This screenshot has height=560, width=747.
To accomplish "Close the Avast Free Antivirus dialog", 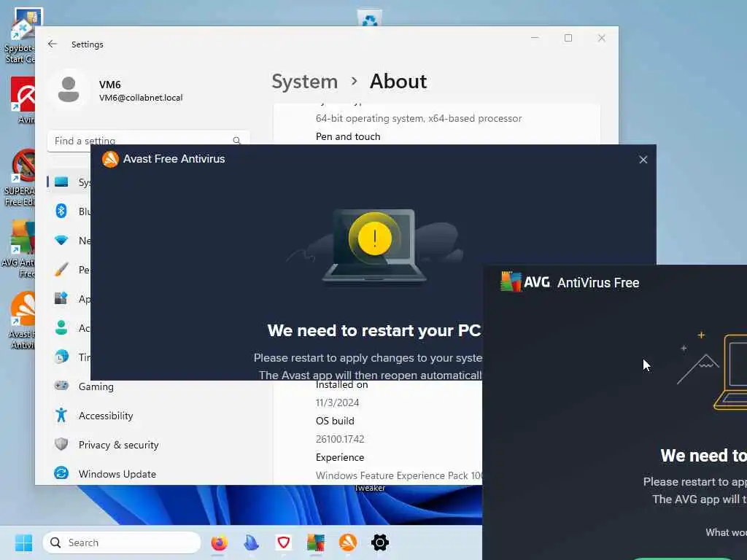I will [643, 160].
